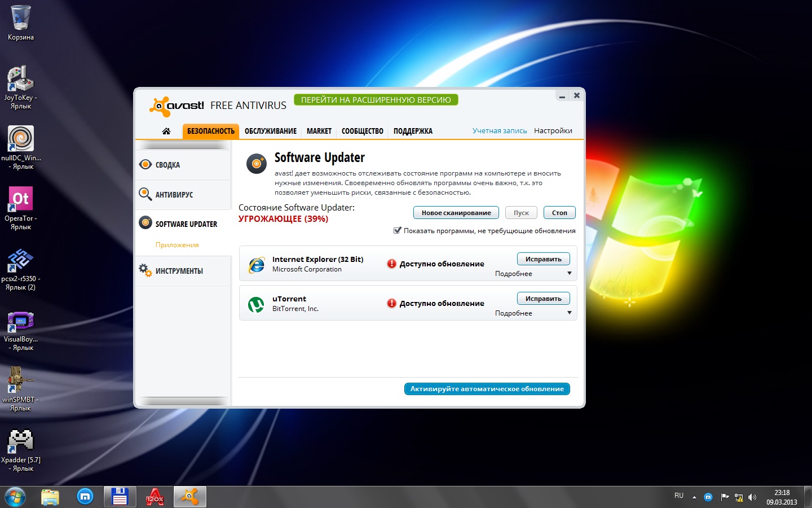Open the СВОДКА sidebar section
The width and height of the screenshot is (812, 508).
(x=183, y=165)
